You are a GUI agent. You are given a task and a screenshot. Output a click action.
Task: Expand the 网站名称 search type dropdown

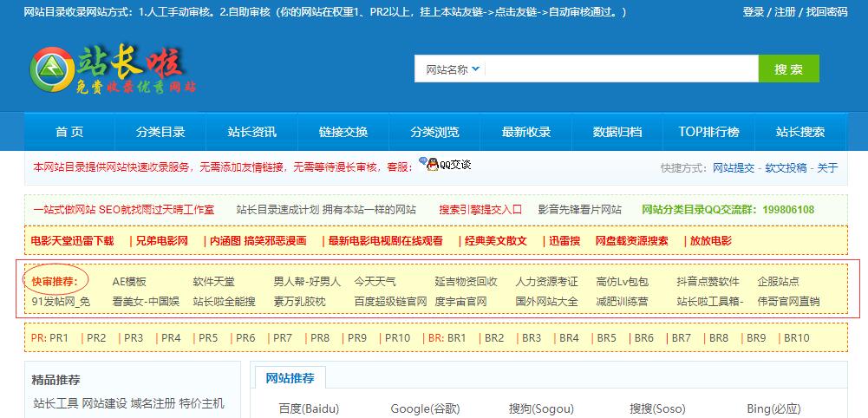[452, 69]
